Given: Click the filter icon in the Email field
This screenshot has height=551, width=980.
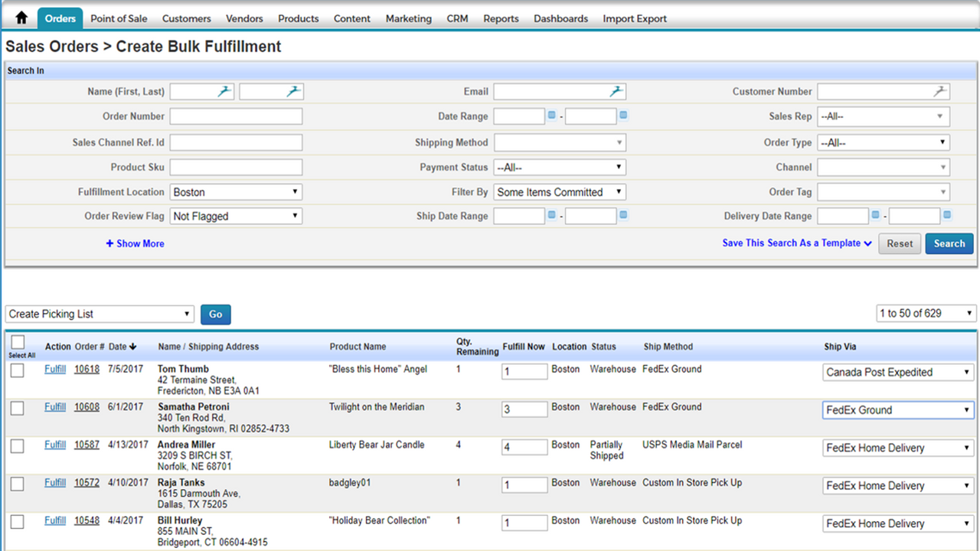Looking at the screenshot, I should (617, 90).
